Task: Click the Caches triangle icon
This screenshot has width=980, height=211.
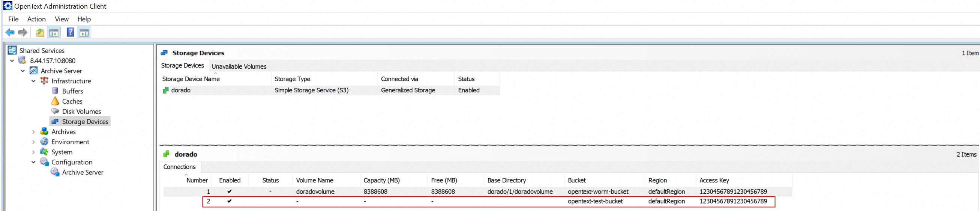Action: click(x=55, y=101)
